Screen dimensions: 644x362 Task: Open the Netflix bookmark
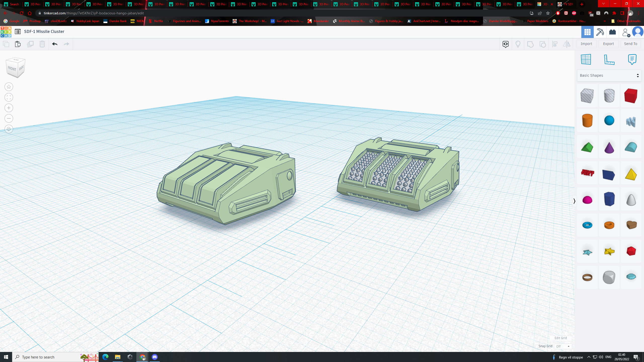pyautogui.click(x=156, y=21)
